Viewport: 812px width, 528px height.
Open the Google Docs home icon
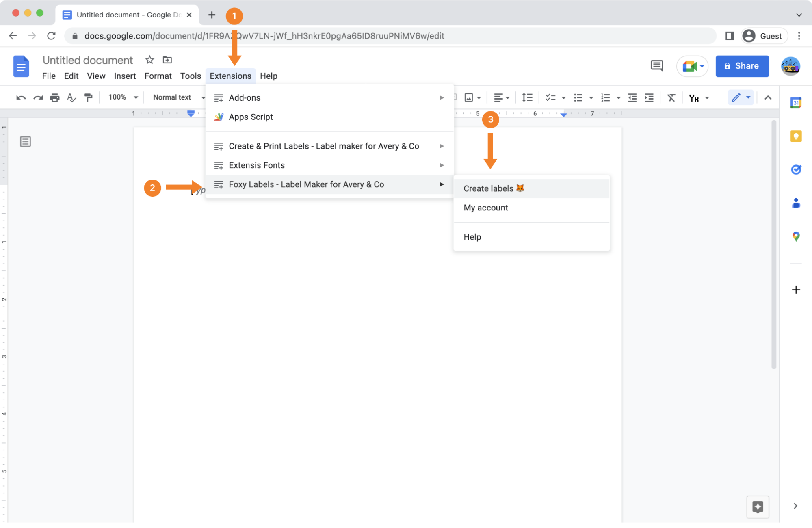point(21,66)
